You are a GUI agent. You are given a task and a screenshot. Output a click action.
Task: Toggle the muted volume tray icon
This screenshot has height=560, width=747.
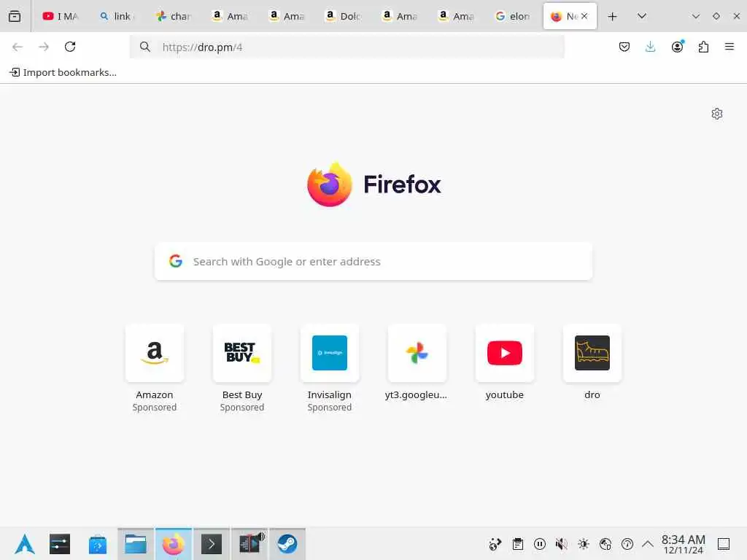click(x=562, y=544)
